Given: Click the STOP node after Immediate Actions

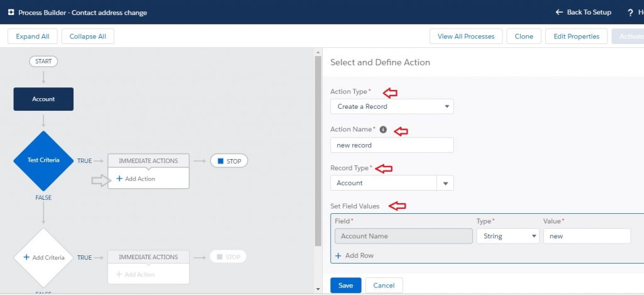Looking at the screenshot, I should (229, 161).
